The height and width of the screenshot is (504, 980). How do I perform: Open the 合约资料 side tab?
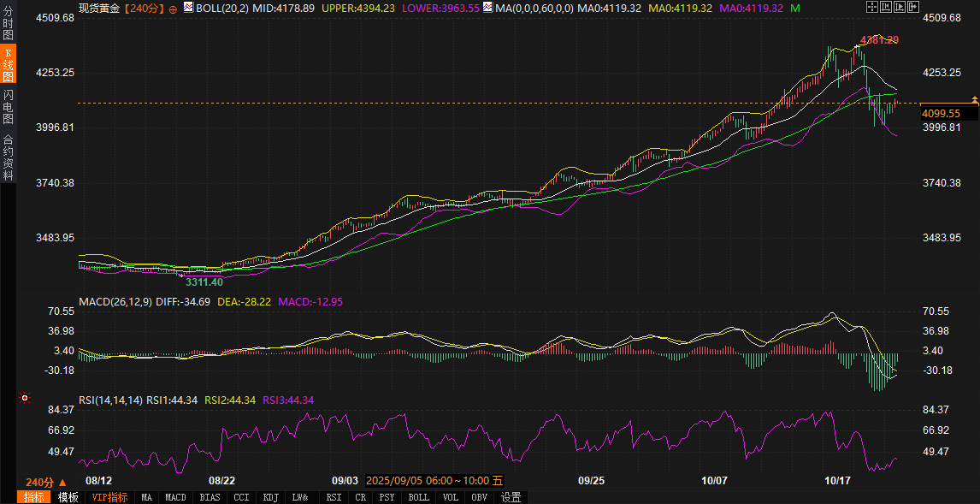[x=8, y=157]
